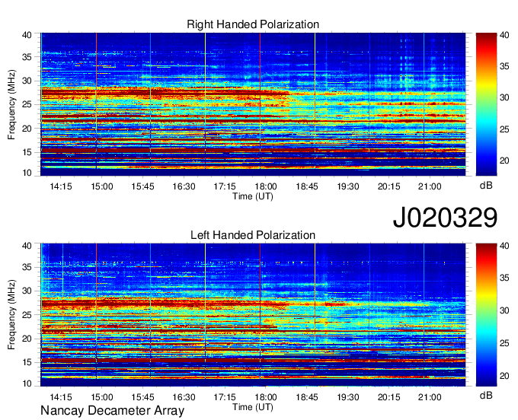Click the Time (UT) label under Left Handed plot

[x=253, y=407]
